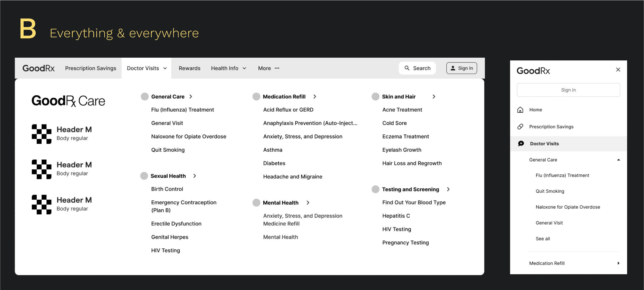Screen dimensions: 644x290
Task: Open Find Out Your Blood Type link
Action: (x=414, y=203)
